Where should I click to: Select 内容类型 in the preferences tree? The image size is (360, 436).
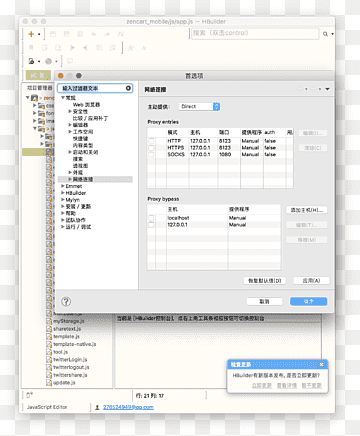(x=83, y=145)
